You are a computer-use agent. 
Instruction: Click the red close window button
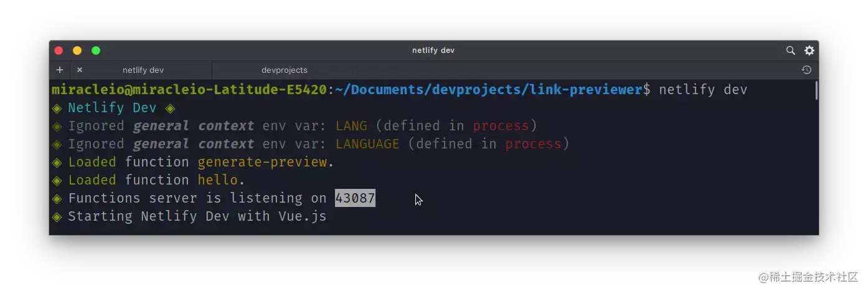[59, 50]
